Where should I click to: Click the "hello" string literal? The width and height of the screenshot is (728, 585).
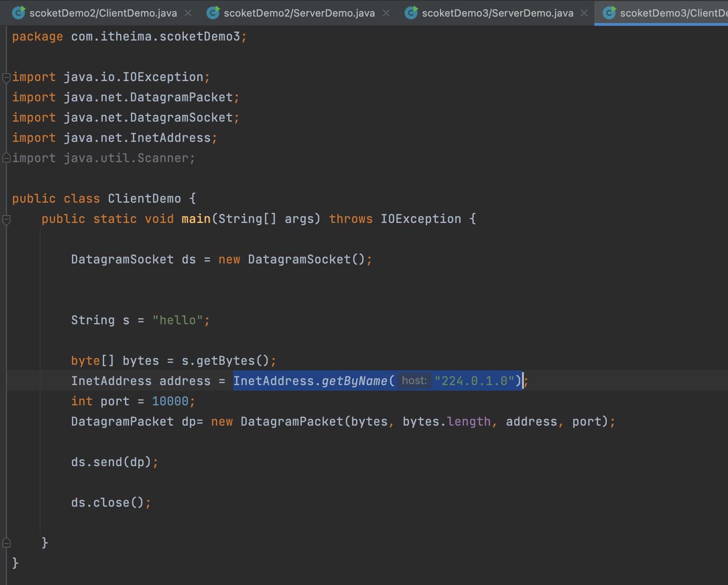point(177,320)
